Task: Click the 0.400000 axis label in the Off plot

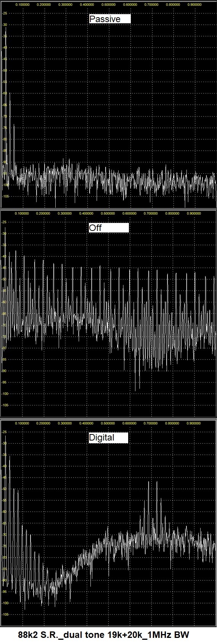Action: pos(87,213)
